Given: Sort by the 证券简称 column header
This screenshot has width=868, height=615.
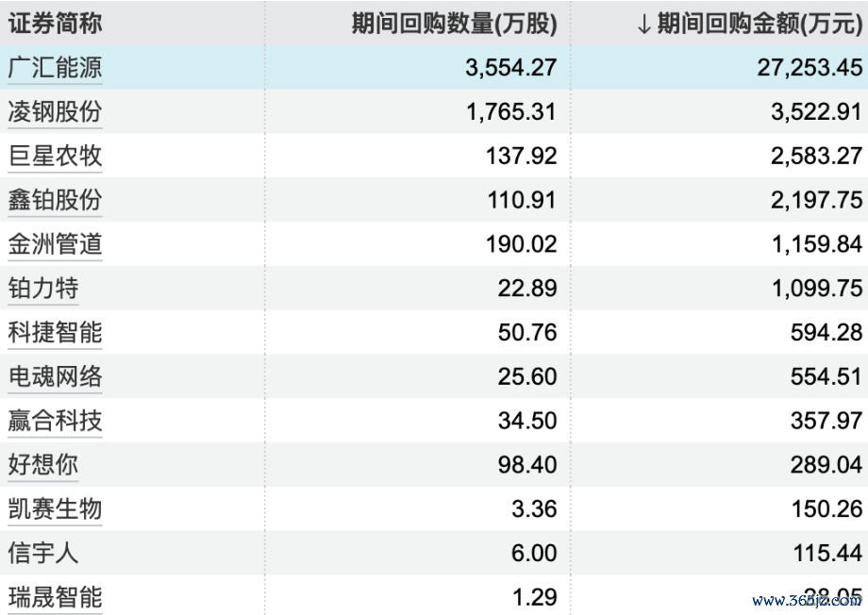Looking at the screenshot, I should click(x=55, y=24).
